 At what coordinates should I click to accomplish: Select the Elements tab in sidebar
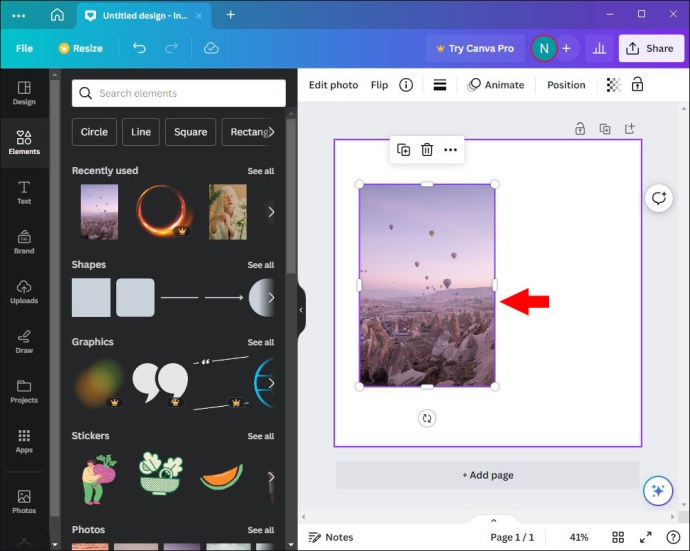(x=24, y=143)
